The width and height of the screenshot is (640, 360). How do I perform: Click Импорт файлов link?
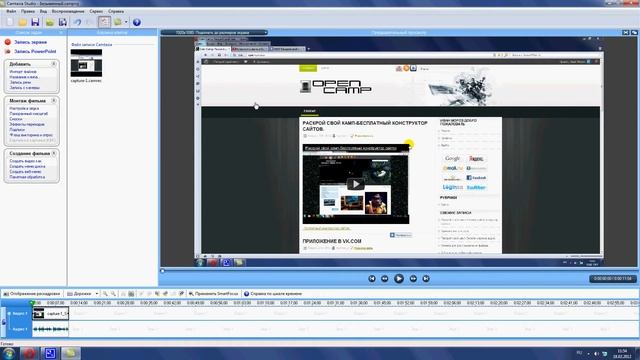(x=23, y=72)
